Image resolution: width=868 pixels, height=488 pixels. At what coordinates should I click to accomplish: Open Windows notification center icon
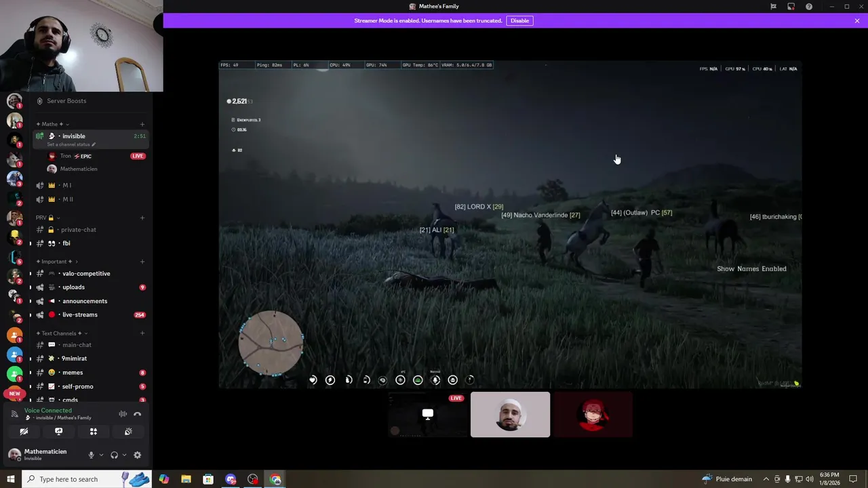[x=854, y=479]
